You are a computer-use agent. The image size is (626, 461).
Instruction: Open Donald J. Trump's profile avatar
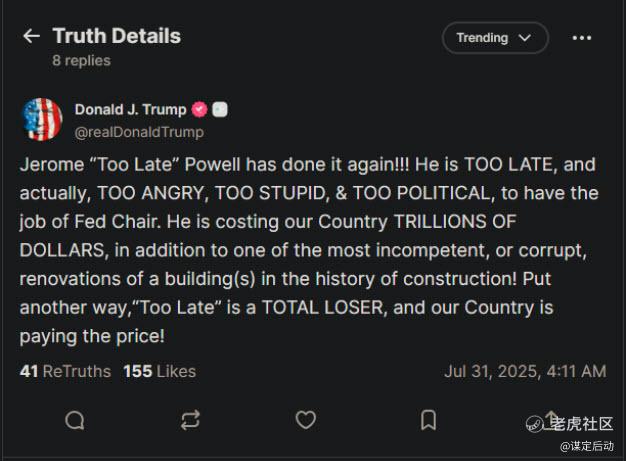[42, 119]
